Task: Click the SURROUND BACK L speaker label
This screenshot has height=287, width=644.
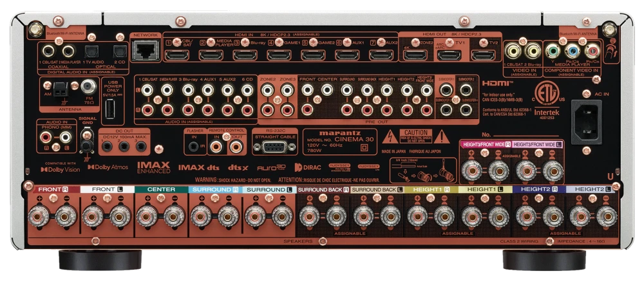Action: pos(377,190)
